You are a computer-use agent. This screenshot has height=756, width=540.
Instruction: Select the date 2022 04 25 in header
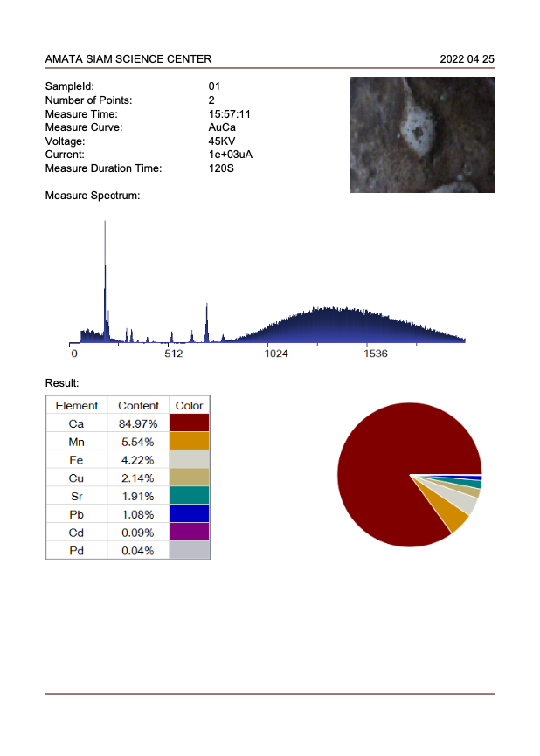coord(467,59)
